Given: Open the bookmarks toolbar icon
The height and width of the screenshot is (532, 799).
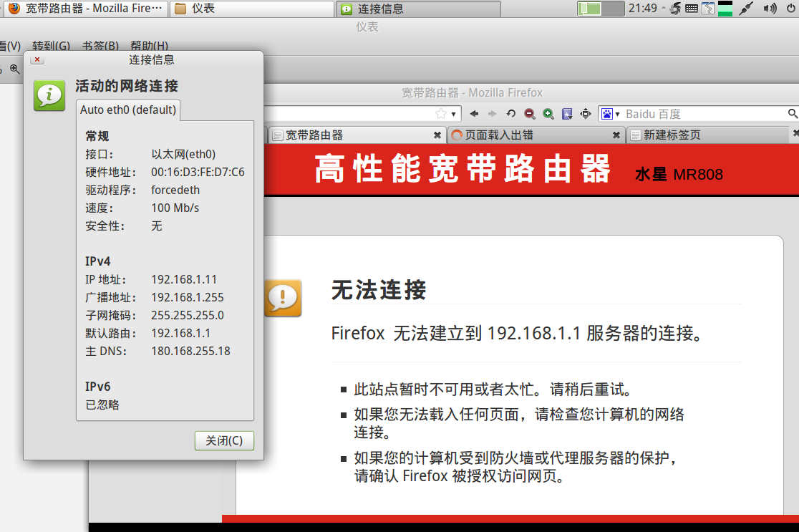Looking at the screenshot, I should [566, 114].
